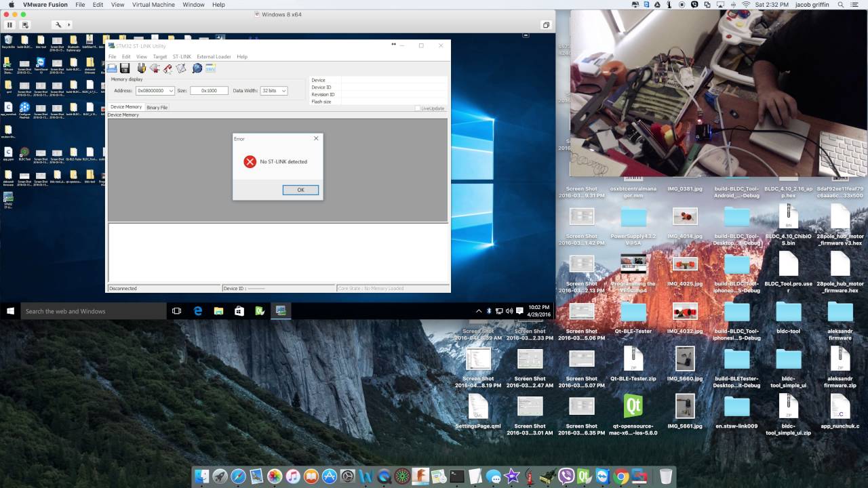This screenshot has width=868, height=488.
Task: Open the External Loader menu
Action: [214, 57]
